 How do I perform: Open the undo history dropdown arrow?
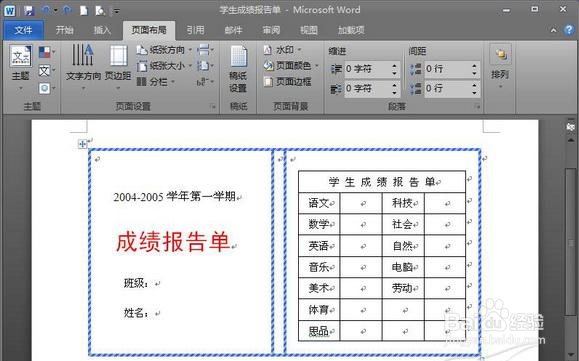coord(56,11)
